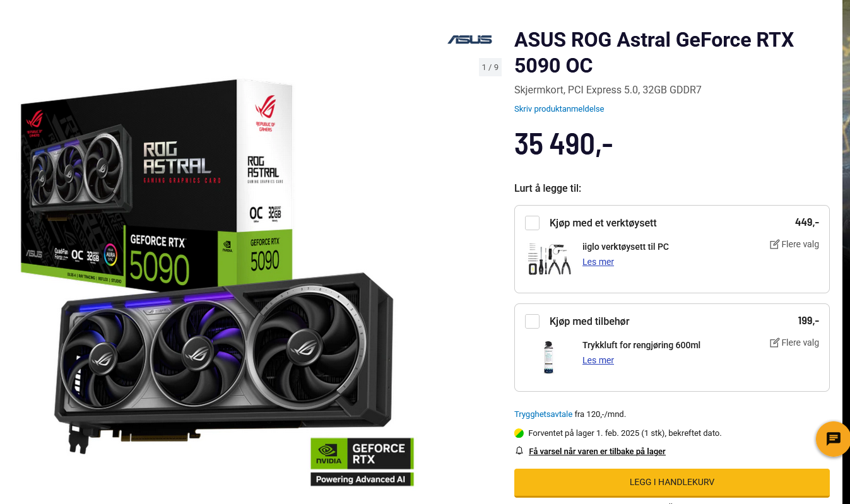Click the compressed air can thumbnail
Image resolution: width=850 pixels, height=504 pixels.
pos(549,357)
